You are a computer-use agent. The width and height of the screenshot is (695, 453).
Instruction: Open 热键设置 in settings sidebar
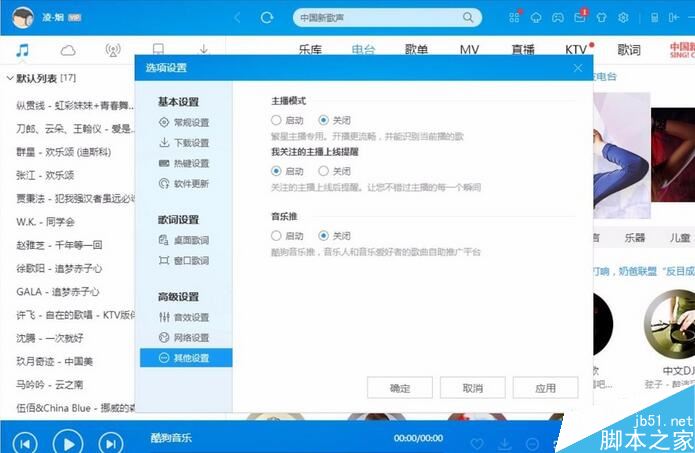click(184, 163)
